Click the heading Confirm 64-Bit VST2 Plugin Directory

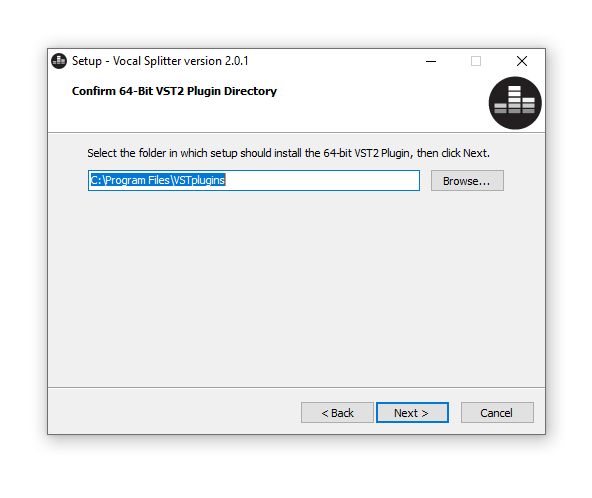pos(174,91)
